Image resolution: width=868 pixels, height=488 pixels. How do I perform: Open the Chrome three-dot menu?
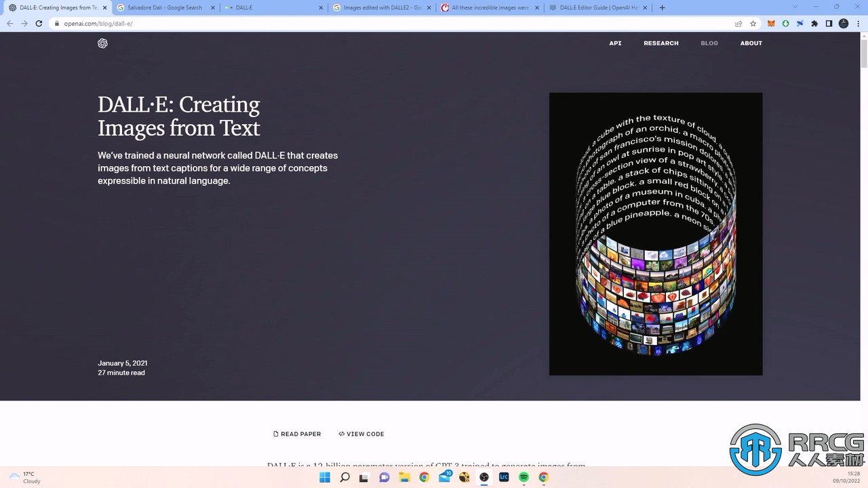[858, 23]
